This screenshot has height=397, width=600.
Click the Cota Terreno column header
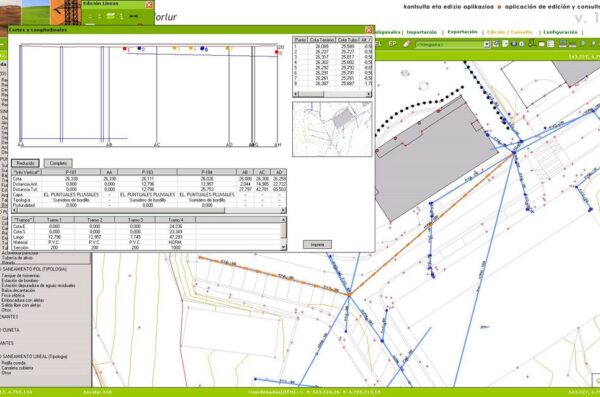coord(322,40)
